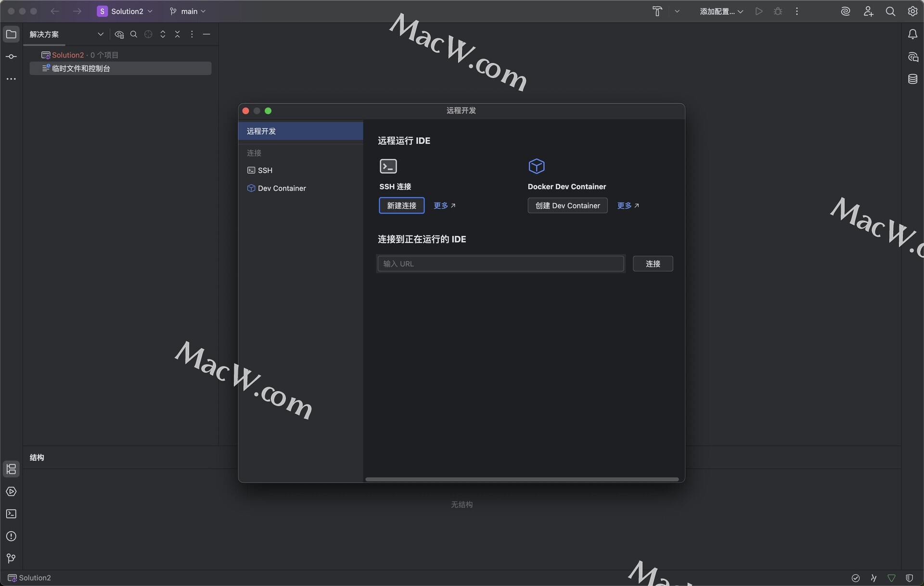Open the Notifications bell icon

point(912,34)
